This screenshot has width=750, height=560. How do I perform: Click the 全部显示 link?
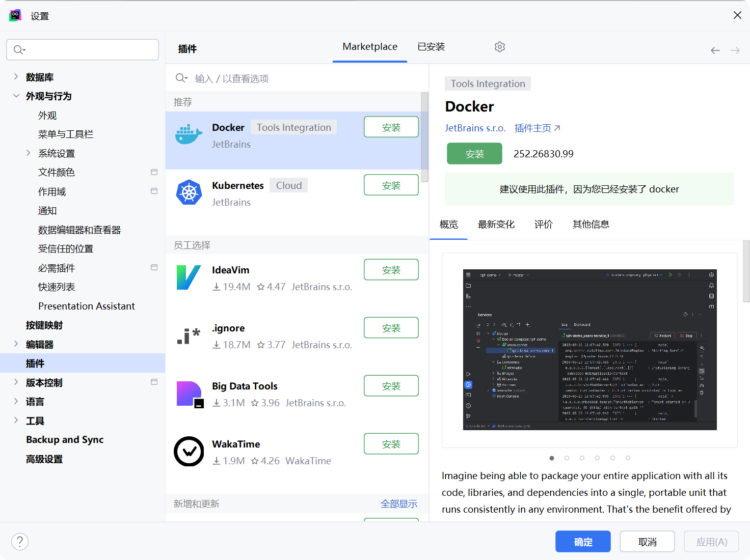[399, 503]
